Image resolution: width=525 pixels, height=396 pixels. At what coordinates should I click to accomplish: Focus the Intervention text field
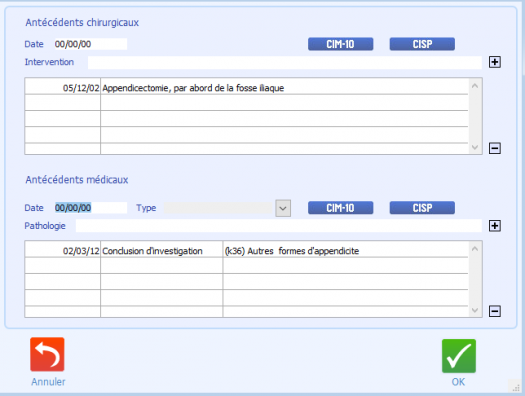point(285,63)
